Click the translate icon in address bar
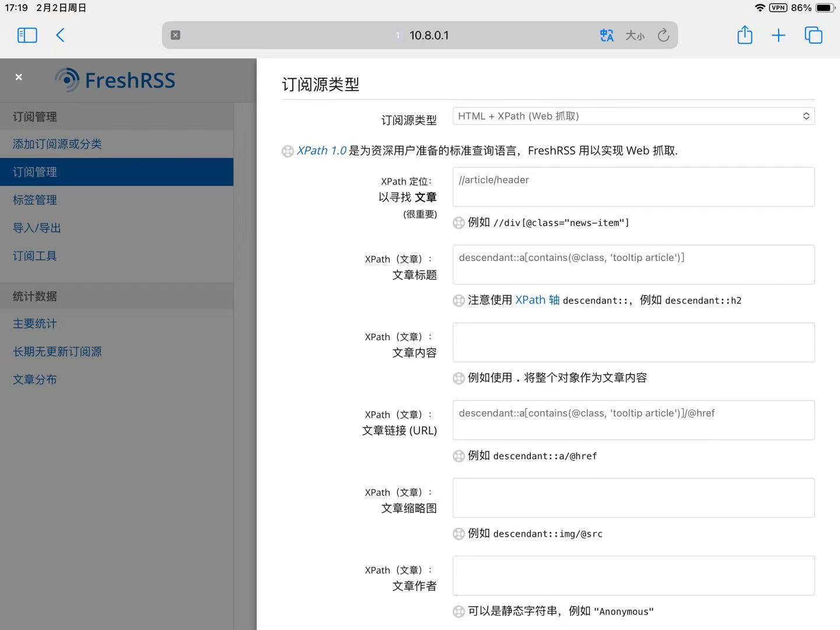 click(x=607, y=35)
